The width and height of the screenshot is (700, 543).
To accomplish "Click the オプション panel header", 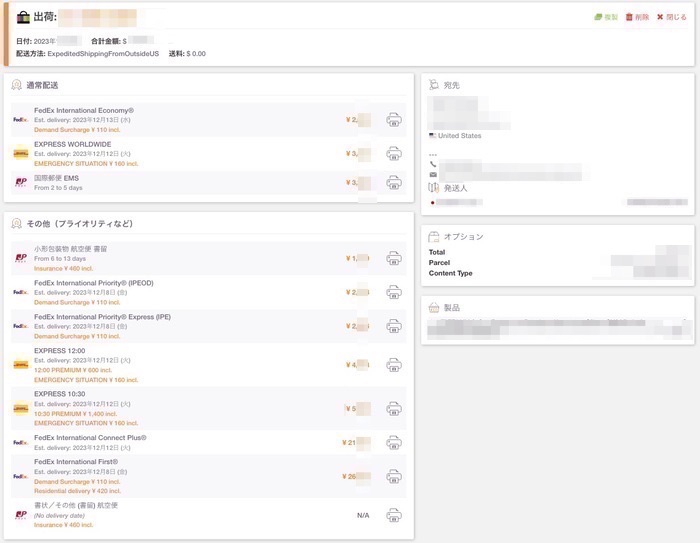I will pos(463,237).
